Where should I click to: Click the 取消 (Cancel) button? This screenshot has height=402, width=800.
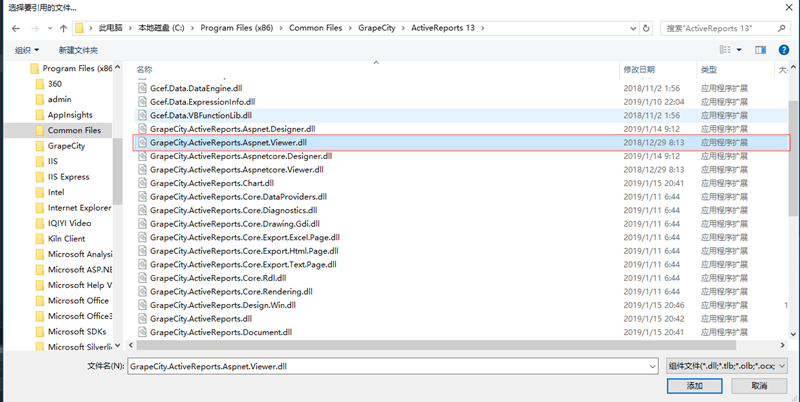point(758,386)
